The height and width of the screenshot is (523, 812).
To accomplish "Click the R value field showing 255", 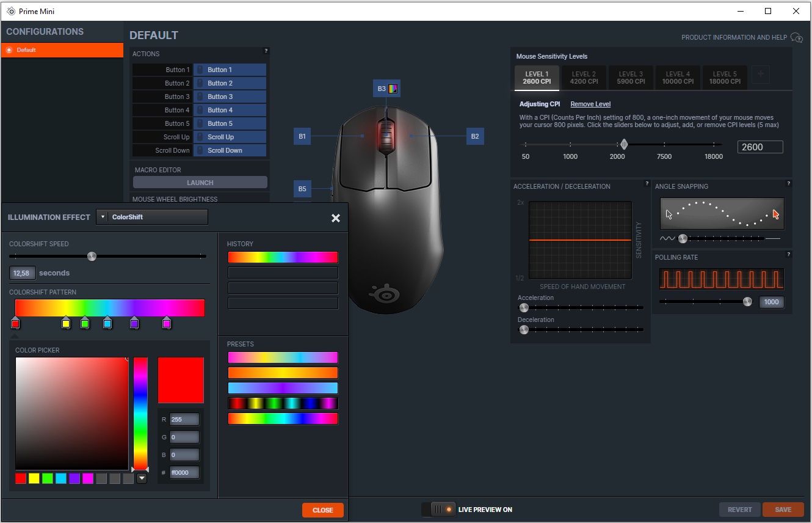I will pyautogui.click(x=184, y=419).
